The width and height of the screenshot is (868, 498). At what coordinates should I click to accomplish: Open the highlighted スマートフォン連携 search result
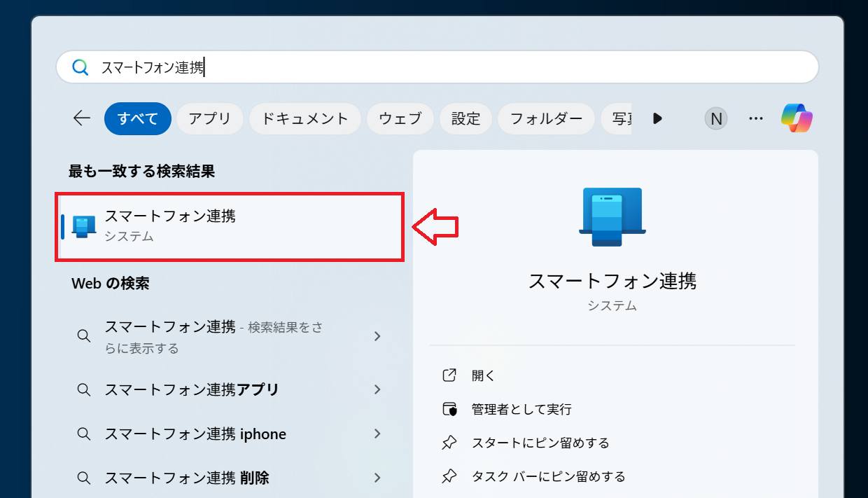coord(229,226)
